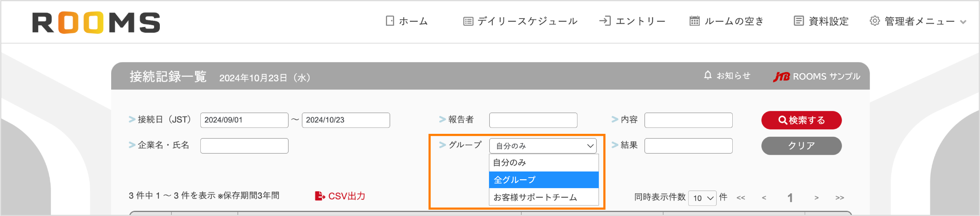Click the 管理者メニュー gear icon

point(875,21)
